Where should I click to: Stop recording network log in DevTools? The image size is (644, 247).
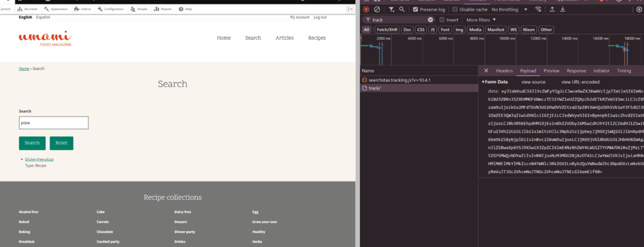coord(366,9)
